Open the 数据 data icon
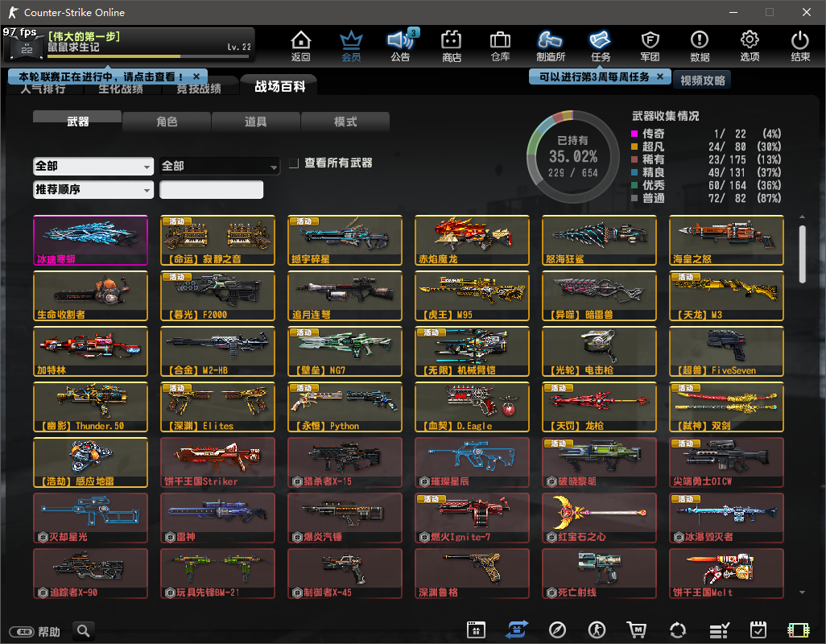Image resolution: width=826 pixels, height=644 pixels. (700, 47)
